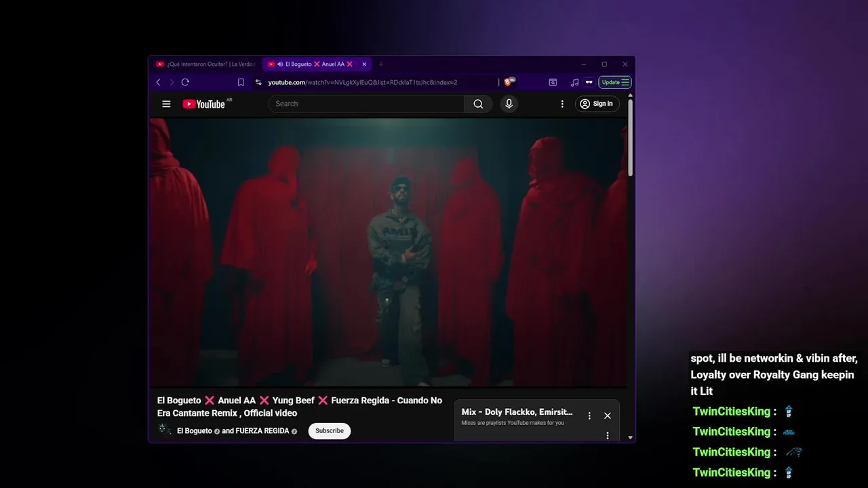Bookmark this page with the bookmark icon
Image resolution: width=868 pixels, height=488 pixels.
coord(241,82)
